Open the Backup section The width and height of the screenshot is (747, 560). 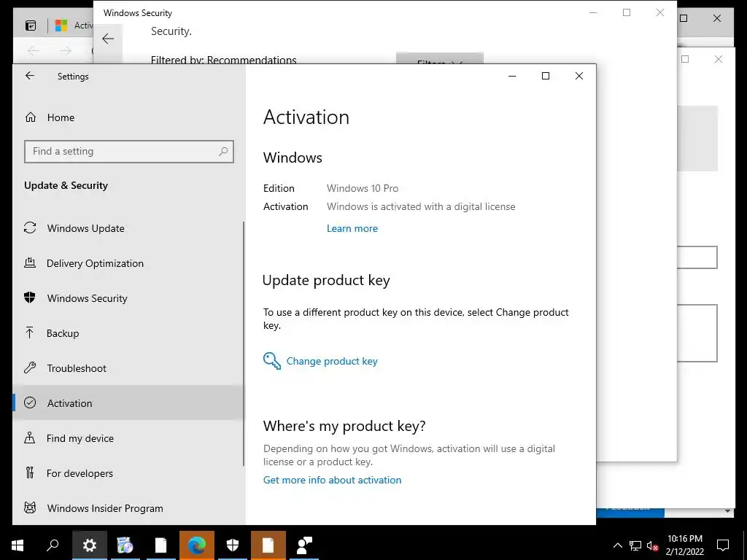(x=63, y=333)
